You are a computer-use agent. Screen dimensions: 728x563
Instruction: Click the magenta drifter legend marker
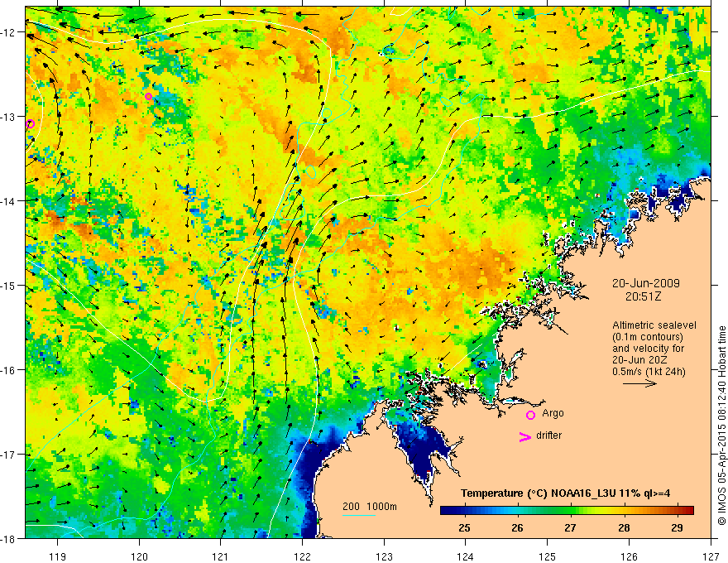point(524,436)
